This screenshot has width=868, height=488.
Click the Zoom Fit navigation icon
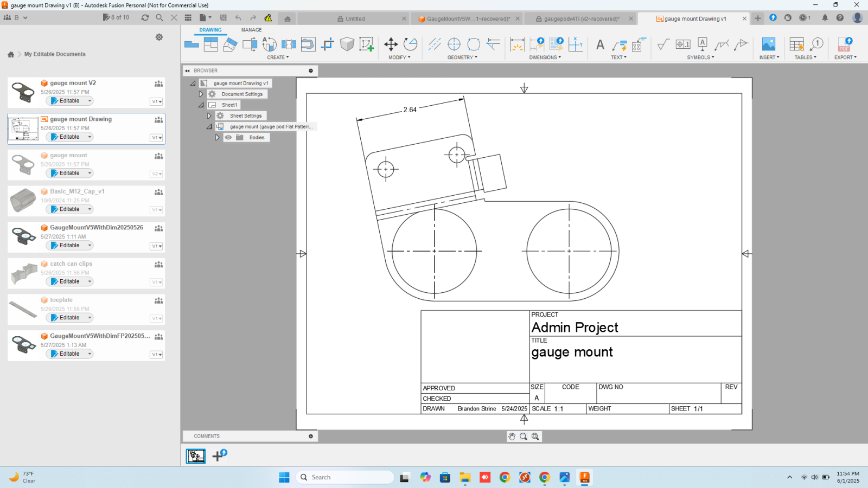point(535,436)
